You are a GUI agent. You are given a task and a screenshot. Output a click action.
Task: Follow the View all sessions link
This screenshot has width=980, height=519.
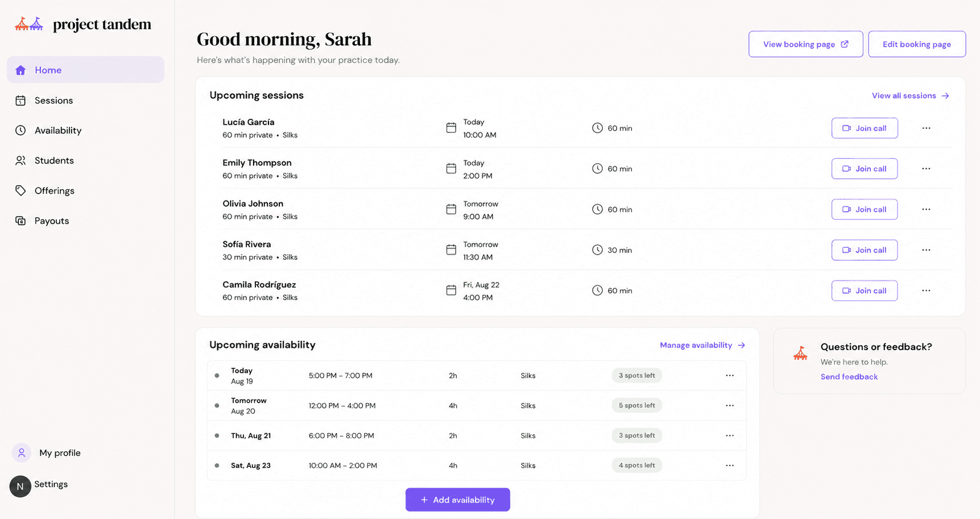tap(911, 96)
